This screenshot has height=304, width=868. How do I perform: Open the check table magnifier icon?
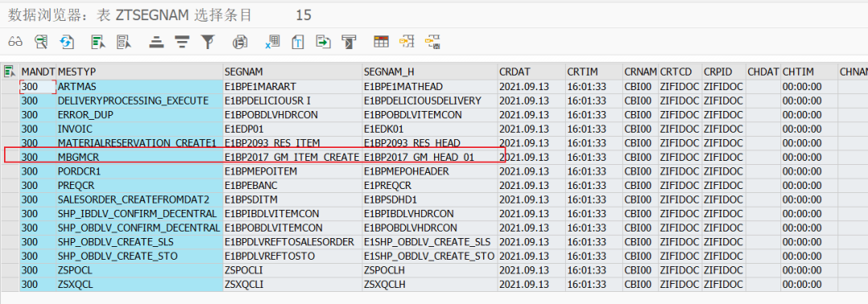tap(41, 42)
